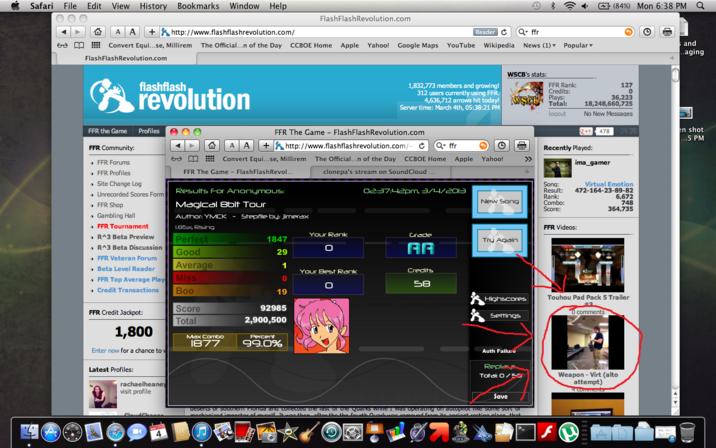Image resolution: width=716 pixels, height=448 pixels.
Task: Go back in FFR The Game window
Action: pos(178,146)
